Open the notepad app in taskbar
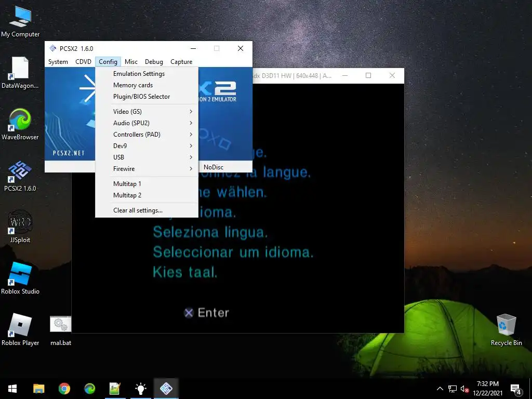This screenshot has width=532, height=399. click(115, 389)
